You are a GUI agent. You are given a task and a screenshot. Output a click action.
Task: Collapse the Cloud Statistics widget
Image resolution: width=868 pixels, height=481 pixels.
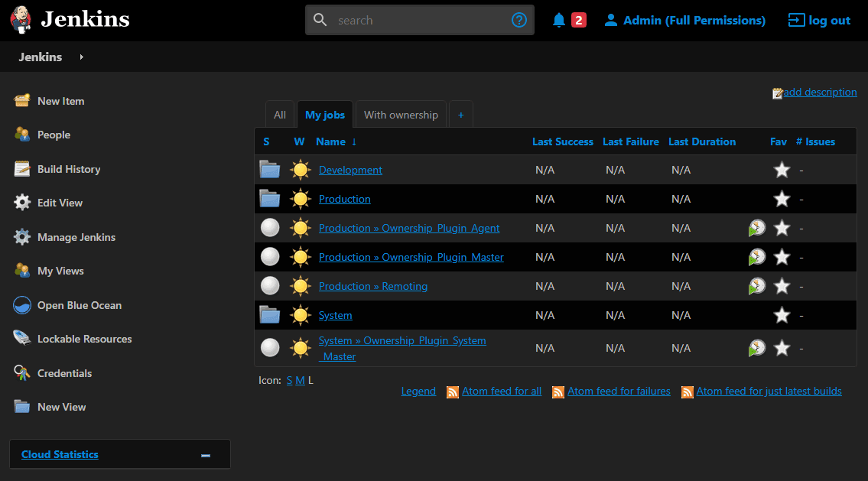tap(205, 454)
